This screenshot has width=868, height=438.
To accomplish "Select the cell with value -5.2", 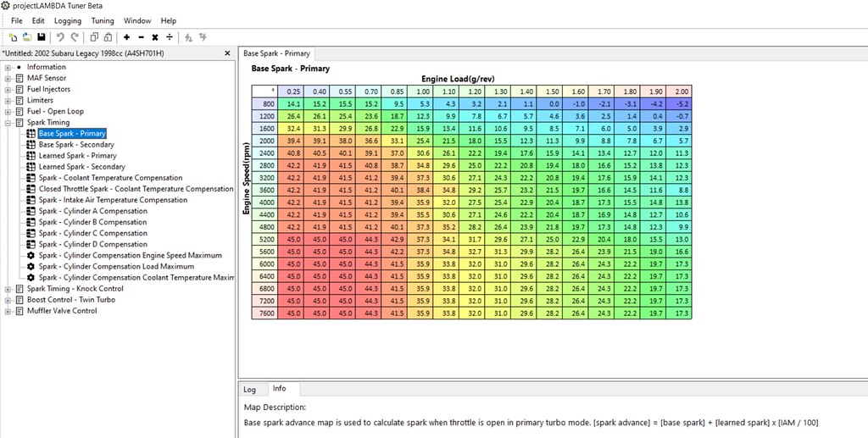I will click(x=679, y=103).
